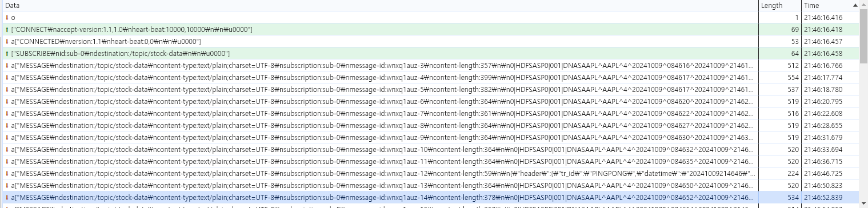Click the red arrow on highlighted wnxq1auz-14 row
The width and height of the screenshot is (868, 208).
pyautogui.click(x=7, y=197)
